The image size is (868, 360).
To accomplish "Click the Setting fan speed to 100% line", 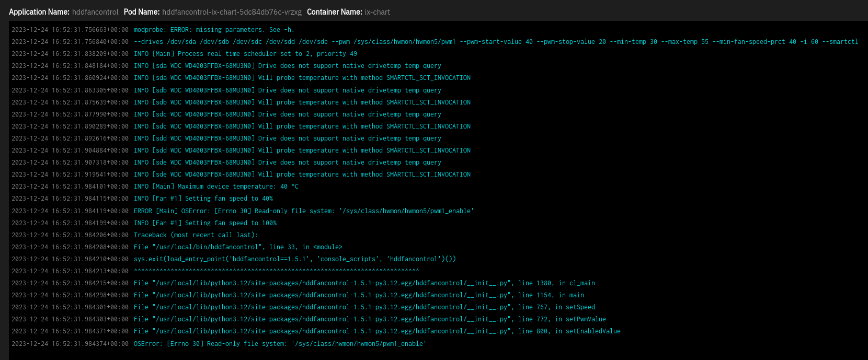I will point(205,223).
